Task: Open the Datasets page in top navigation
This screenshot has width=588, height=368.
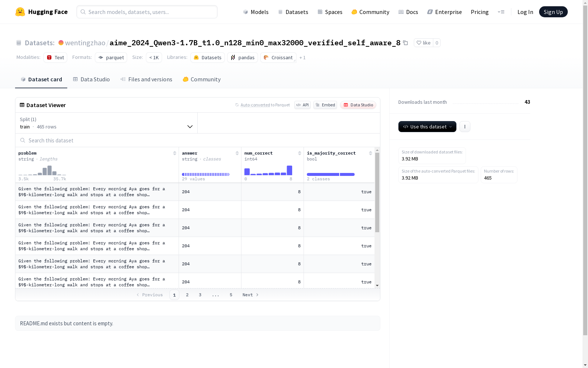Action: point(293,12)
